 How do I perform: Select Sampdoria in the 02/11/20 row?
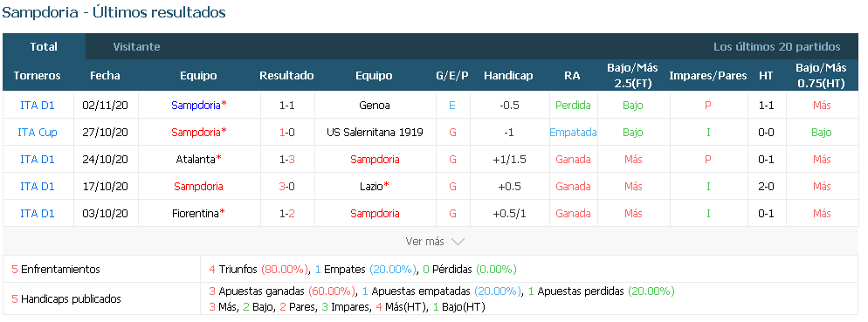196,105
